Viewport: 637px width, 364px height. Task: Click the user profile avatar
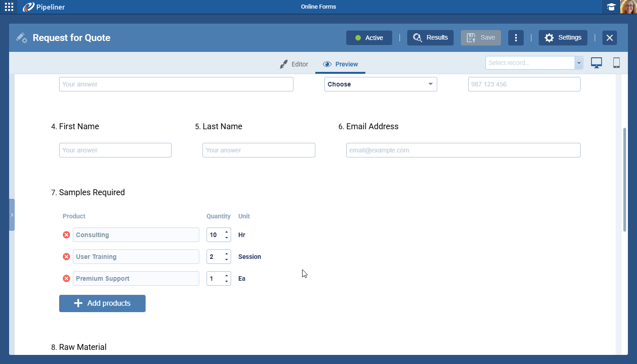click(x=628, y=7)
